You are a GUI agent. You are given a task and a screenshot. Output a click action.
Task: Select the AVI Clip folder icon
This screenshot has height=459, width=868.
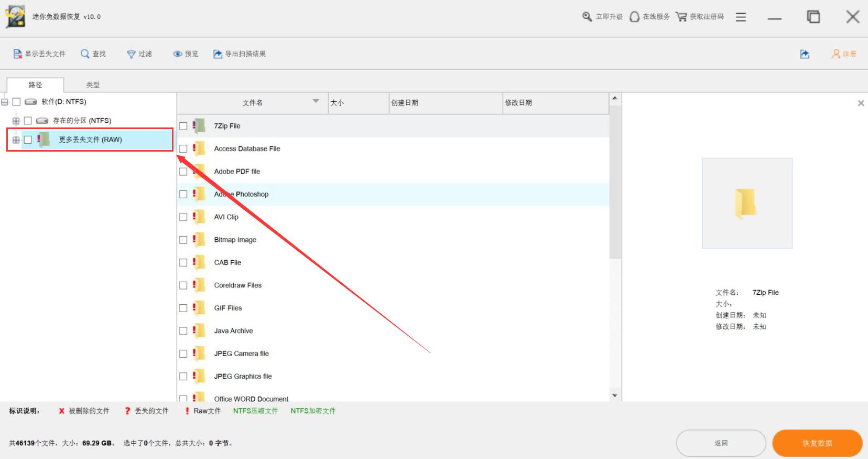click(199, 217)
